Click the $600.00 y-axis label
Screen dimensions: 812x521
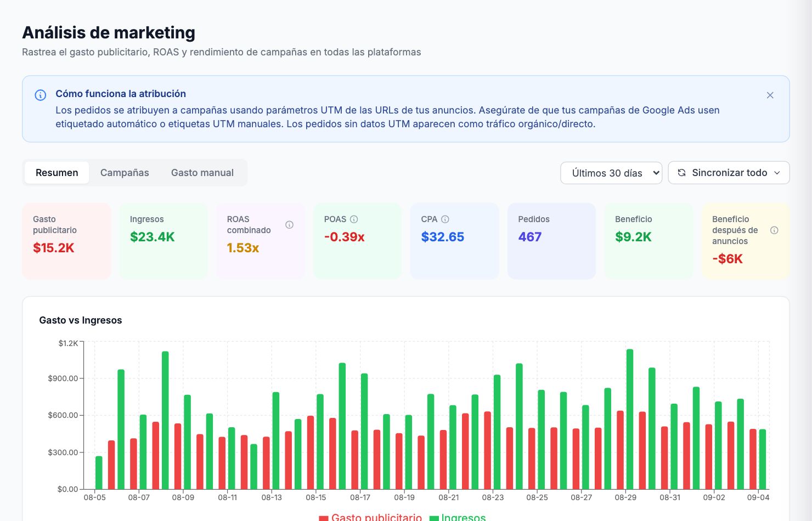point(63,415)
